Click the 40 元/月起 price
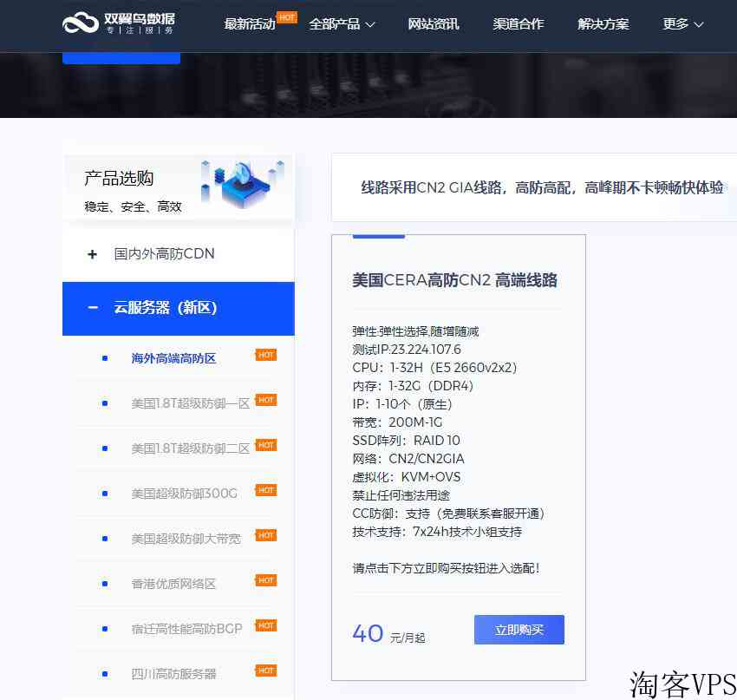 pyautogui.click(x=388, y=634)
